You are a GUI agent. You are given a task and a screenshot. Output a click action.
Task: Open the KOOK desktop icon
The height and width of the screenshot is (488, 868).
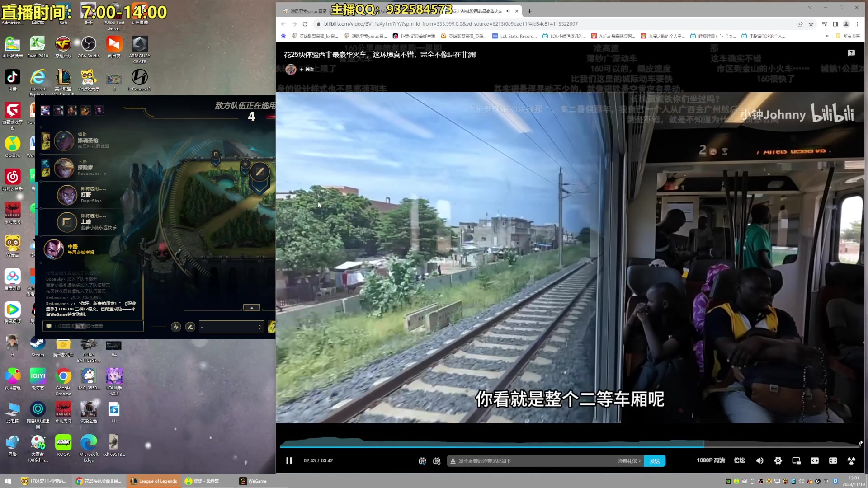click(63, 446)
